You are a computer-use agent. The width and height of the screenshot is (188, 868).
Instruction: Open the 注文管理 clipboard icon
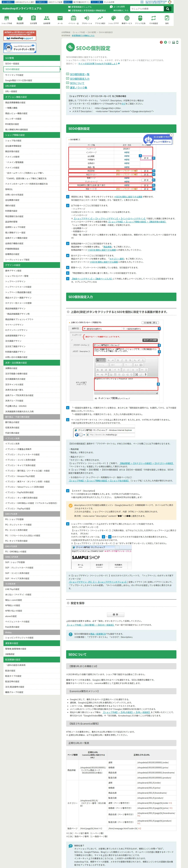(x=33, y=20)
